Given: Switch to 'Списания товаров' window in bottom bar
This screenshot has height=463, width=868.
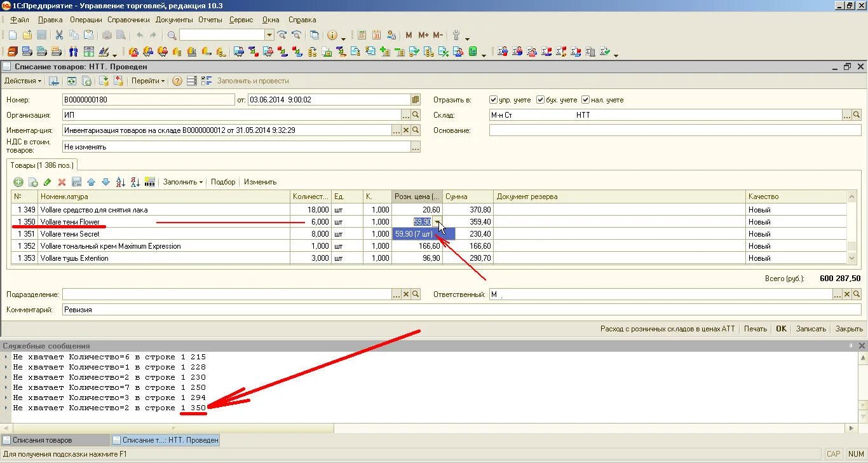Looking at the screenshot, I should click(55, 440).
